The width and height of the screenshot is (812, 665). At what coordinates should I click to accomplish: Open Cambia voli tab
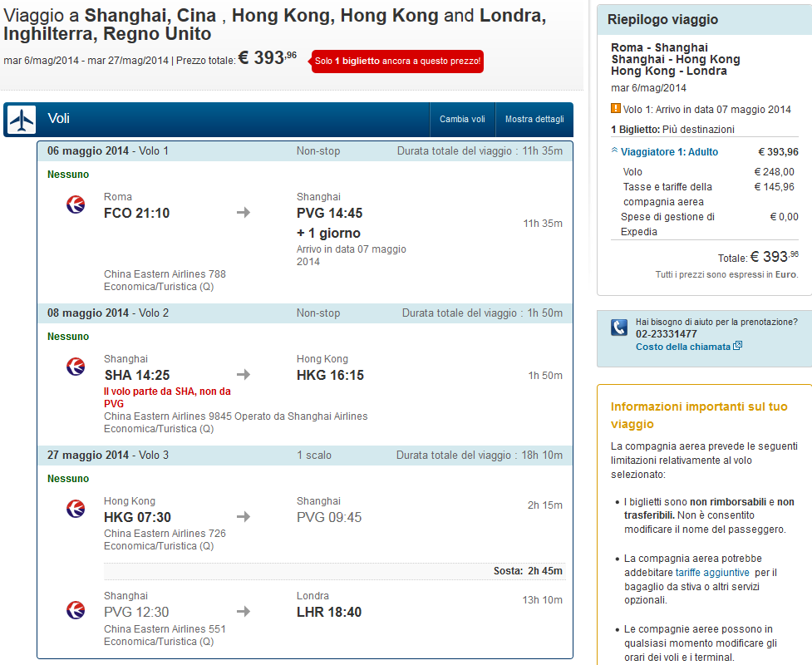[462, 119]
